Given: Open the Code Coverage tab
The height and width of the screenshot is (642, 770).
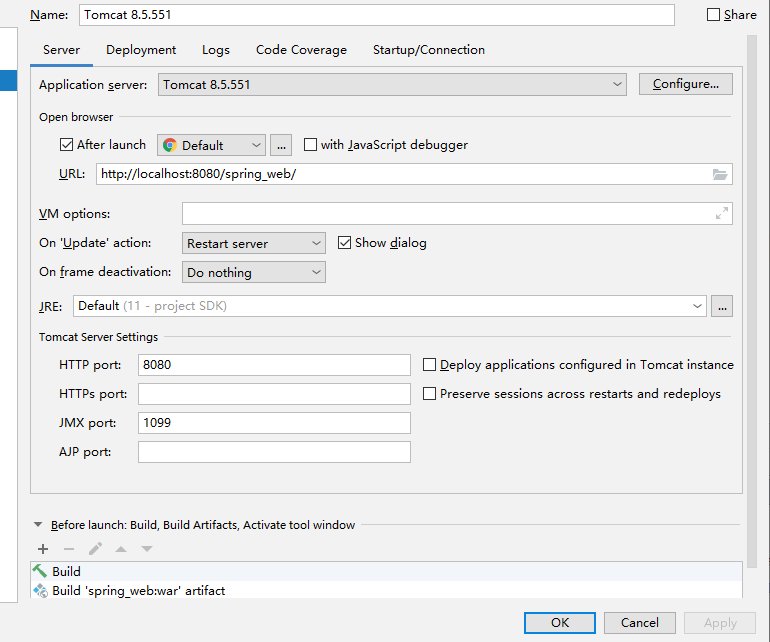Looking at the screenshot, I should click(x=301, y=50).
